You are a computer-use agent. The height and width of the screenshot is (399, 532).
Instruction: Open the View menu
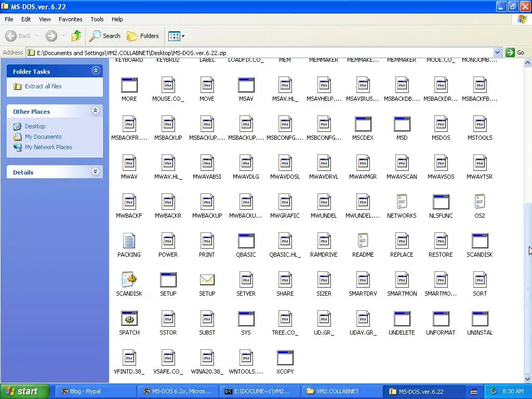pos(45,19)
